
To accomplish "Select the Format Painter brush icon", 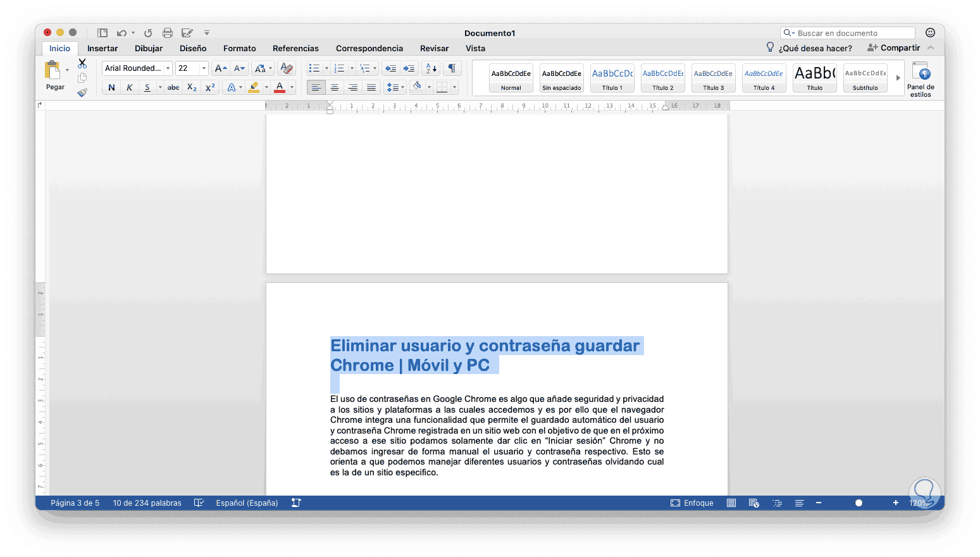I will point(82,92).
